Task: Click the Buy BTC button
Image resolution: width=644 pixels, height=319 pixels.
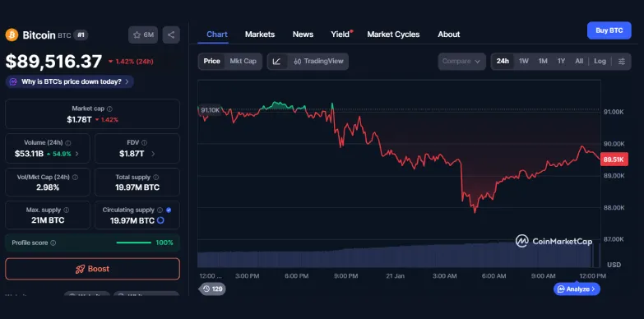Action: (609, 30)
